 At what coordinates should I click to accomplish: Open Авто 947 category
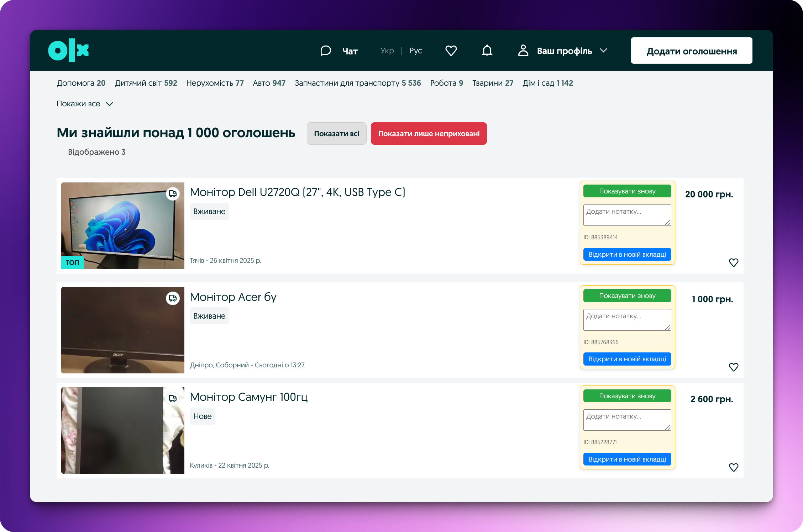(269, 83)
